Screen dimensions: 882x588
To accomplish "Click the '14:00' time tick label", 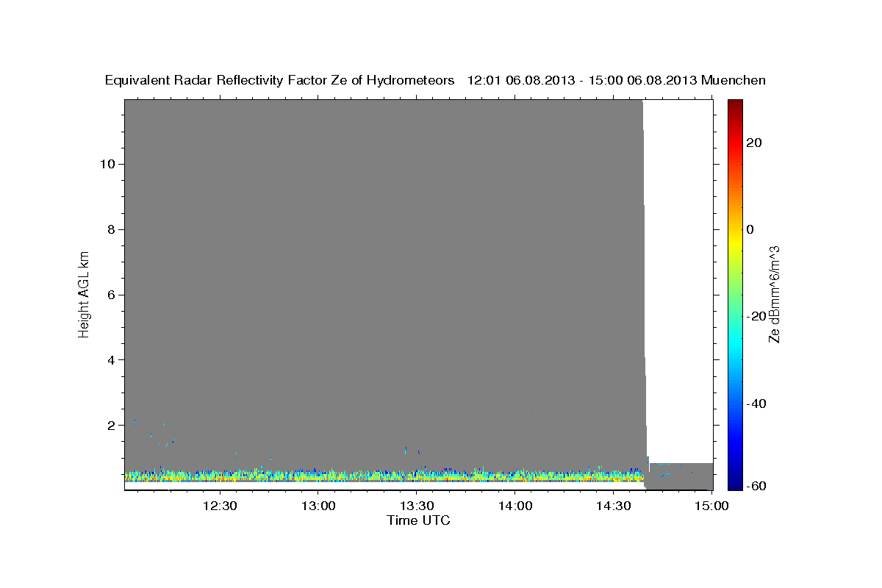I will tap(514, 506).
